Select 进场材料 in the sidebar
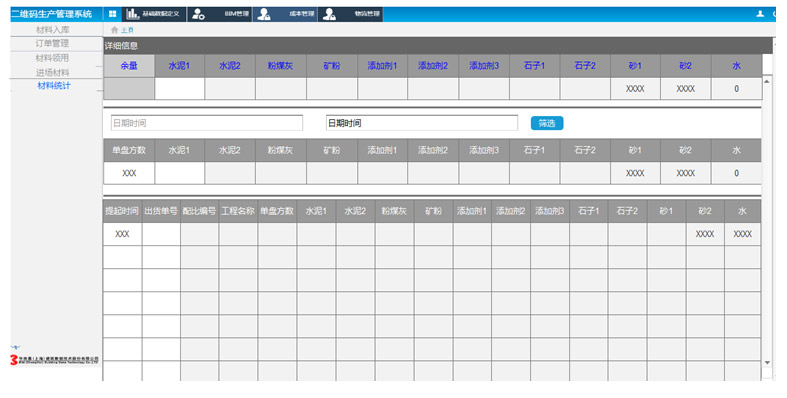 point(52,73)
